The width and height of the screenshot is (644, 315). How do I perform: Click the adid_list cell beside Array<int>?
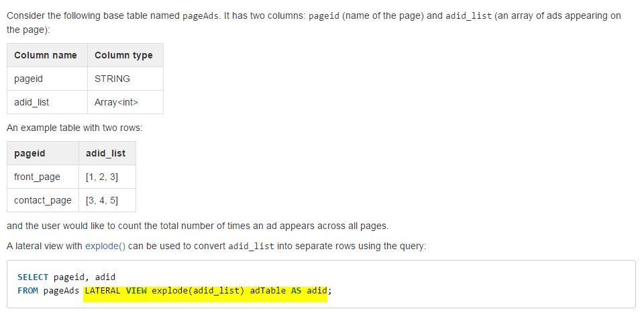(32, 102)
